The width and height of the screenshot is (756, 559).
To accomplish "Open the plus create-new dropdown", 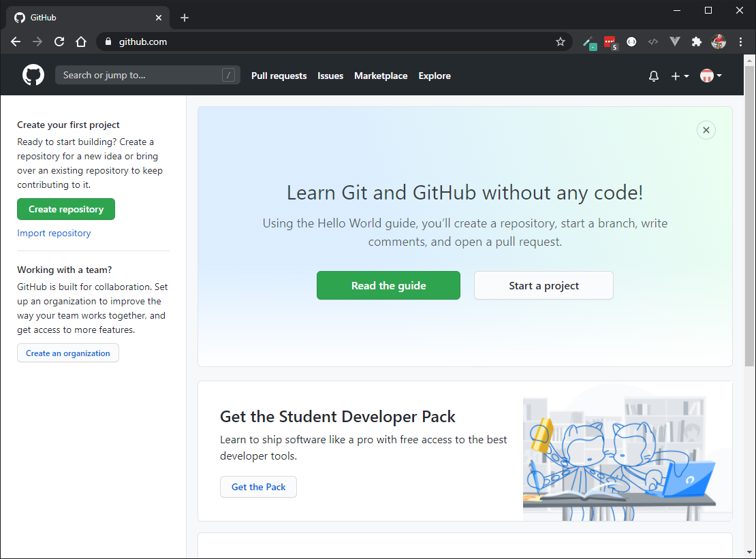I will 680,76.
